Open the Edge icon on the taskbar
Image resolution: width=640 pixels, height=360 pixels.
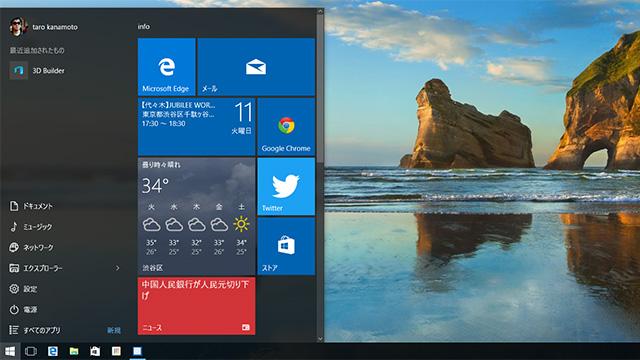pos(53,351)
